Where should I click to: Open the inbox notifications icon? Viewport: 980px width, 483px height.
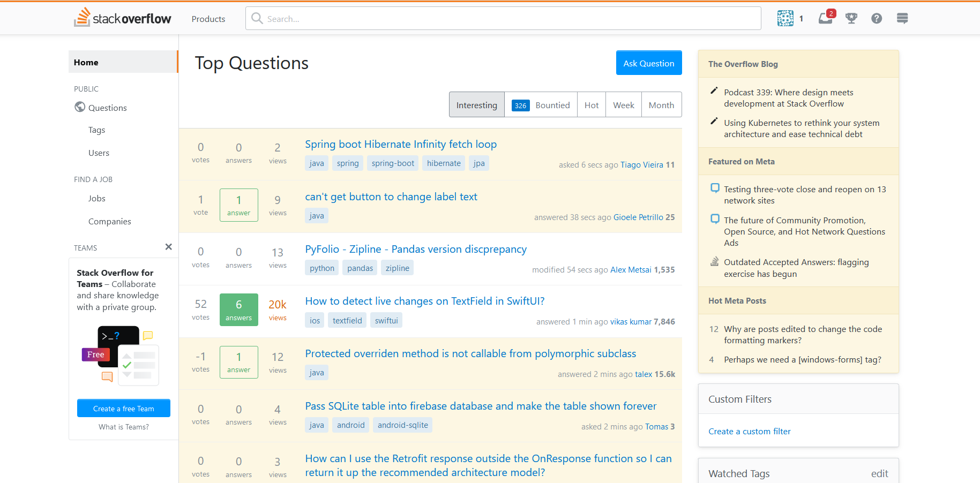click(825, 18)
